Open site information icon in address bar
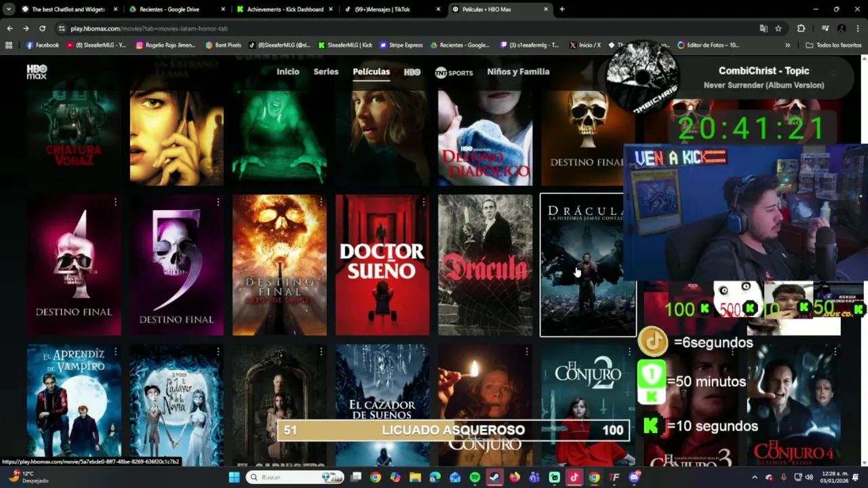The width and height of the screenshot is (868, 488). (x=62, y=28)
